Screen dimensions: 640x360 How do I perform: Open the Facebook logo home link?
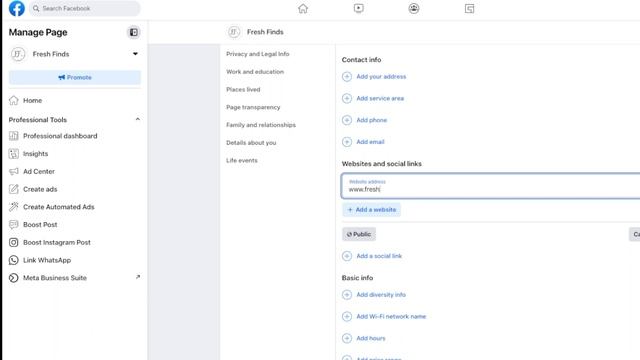pyautogui.click(x=17, y=8)
